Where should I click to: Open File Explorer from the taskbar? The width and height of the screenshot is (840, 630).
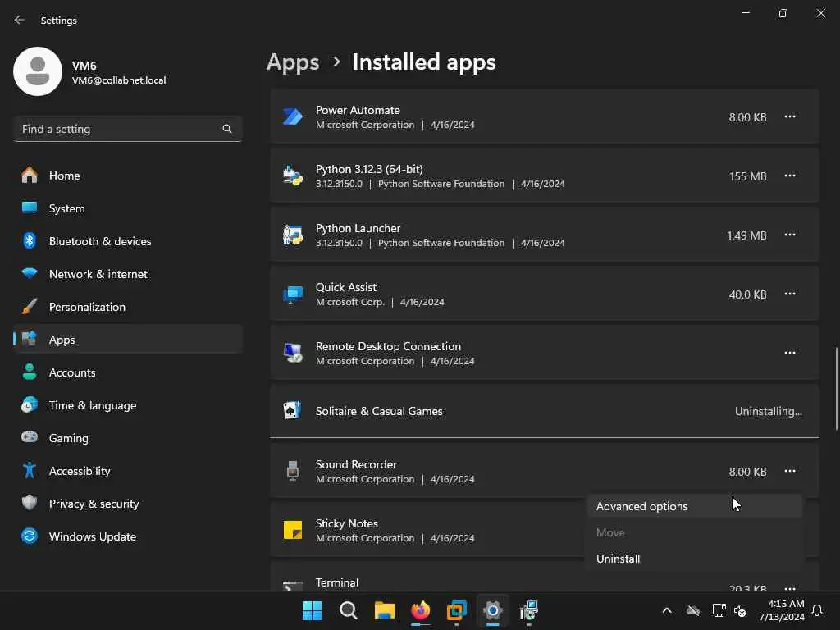coord(384,610)
